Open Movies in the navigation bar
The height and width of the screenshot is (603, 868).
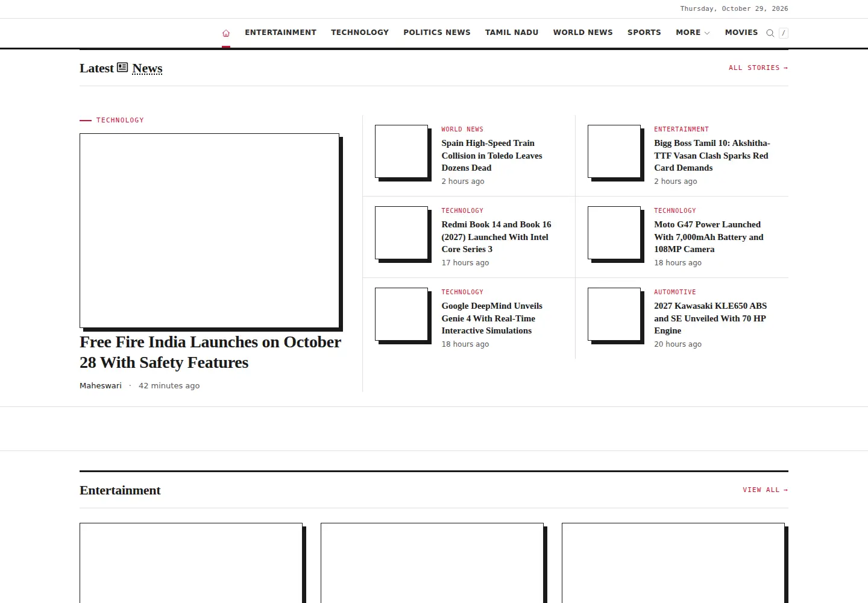tap(741, 33)
